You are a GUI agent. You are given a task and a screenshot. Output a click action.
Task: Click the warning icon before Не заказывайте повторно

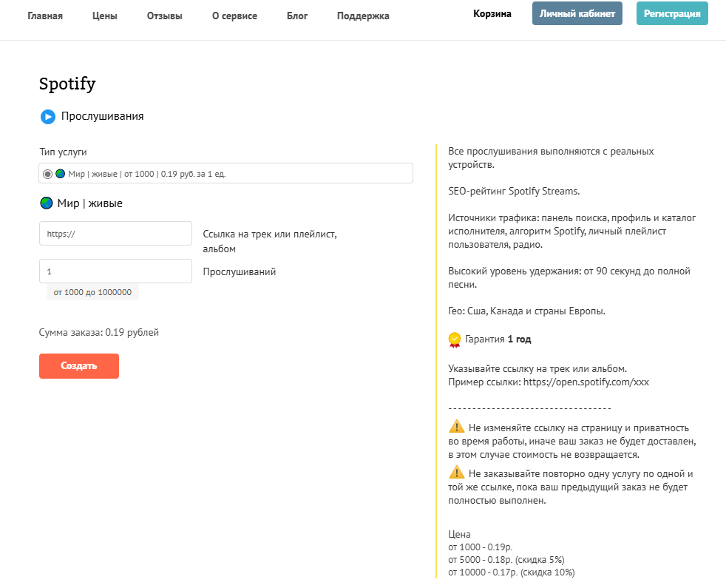pyautogui.click(x=457, y=472)
